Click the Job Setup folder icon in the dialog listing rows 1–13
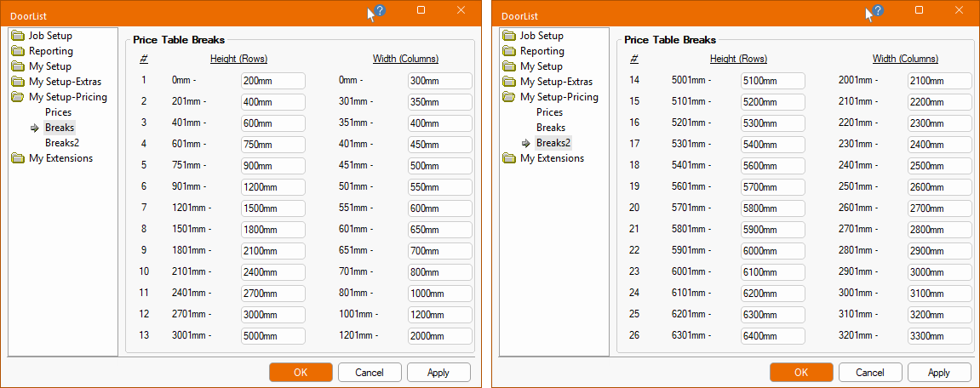This screenshot has height=388, width=980. point(18,36)
